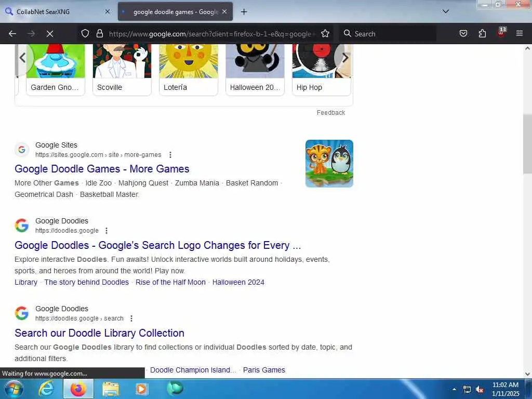The height and width of the screenshot is (399, 532).
Task: Click the red extension icon badged 13
Action: point(501,33)
